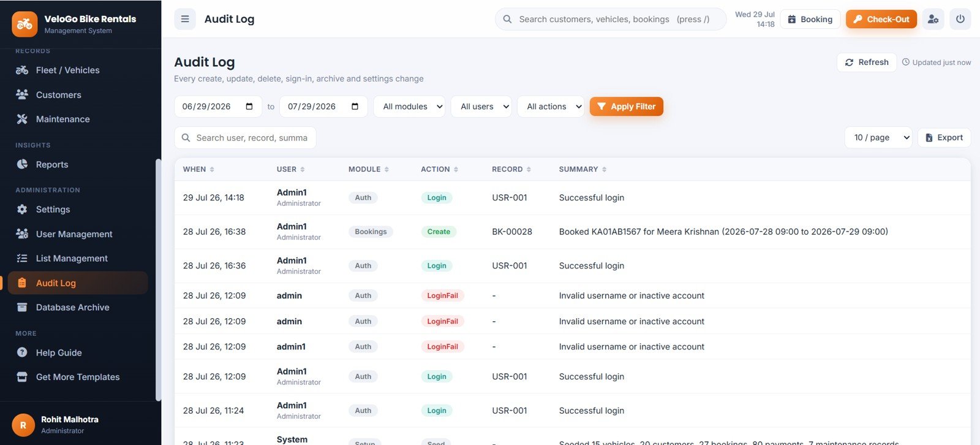The image size is (980, 445).
Task: Sort by WHEN column arrows
Action: (x=212, y=169)
